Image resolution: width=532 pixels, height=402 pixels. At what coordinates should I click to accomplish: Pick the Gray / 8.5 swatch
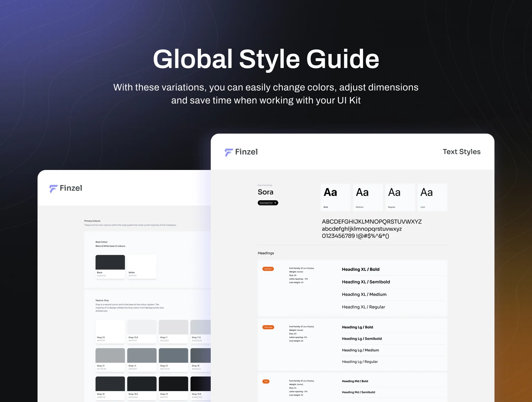[142, 388]
